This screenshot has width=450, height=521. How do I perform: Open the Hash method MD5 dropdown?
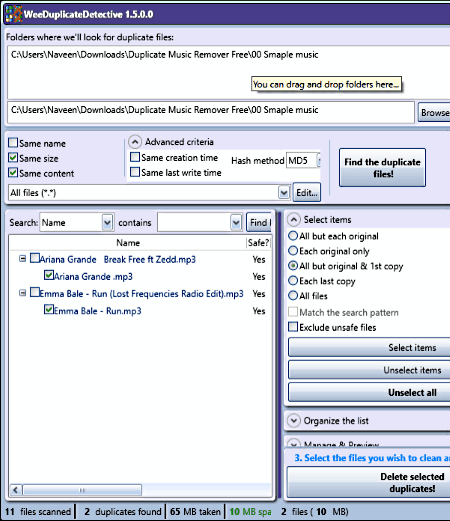[319, 161]
